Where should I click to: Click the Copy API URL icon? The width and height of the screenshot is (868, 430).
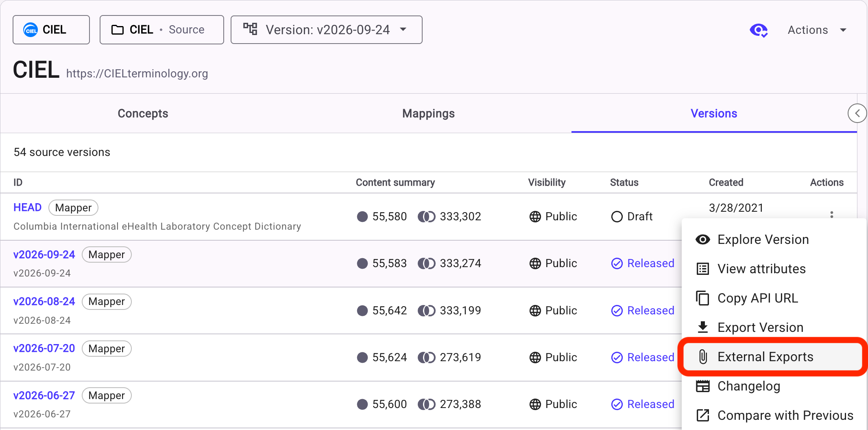tap(703, 298)
